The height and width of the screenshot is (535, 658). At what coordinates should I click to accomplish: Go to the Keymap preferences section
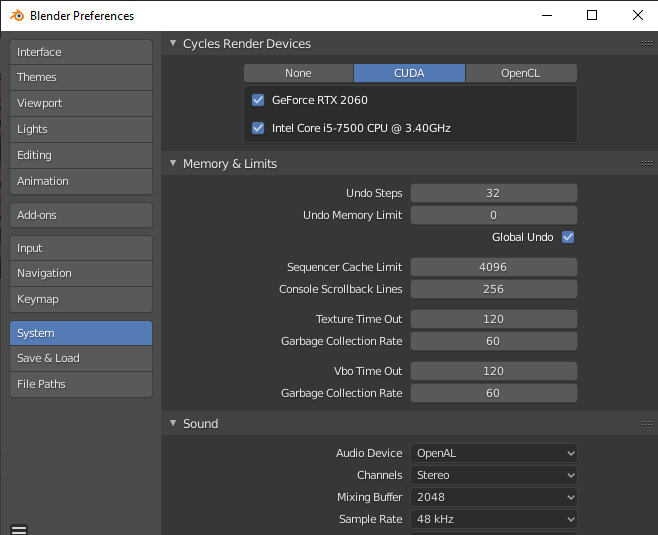tap(81, 299)
